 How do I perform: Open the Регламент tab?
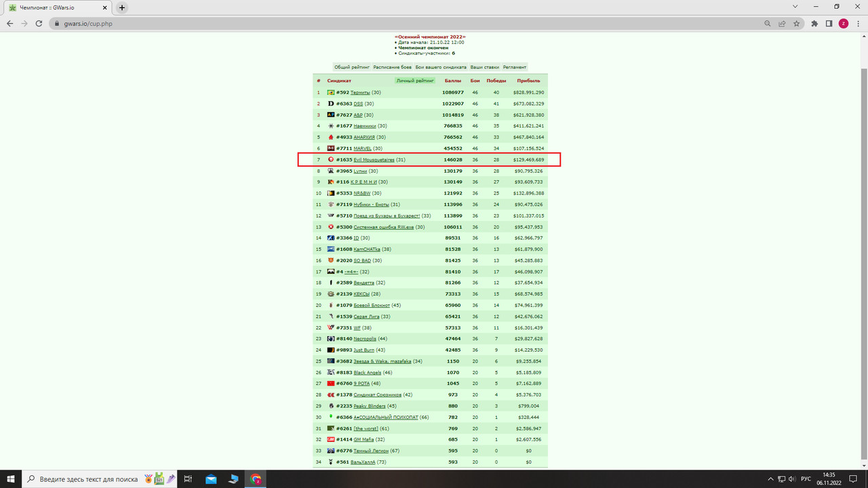coord(515,67)
